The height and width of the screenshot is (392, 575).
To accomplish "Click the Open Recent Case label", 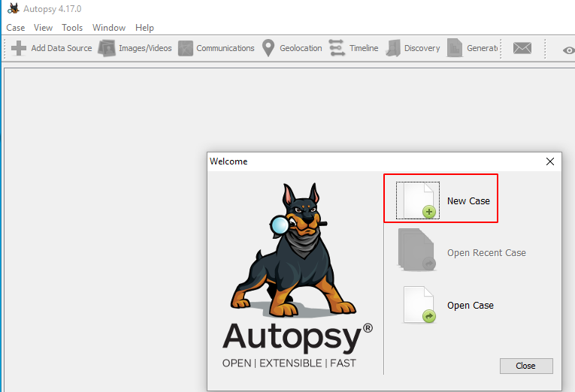I will click(x=486, y=253).
